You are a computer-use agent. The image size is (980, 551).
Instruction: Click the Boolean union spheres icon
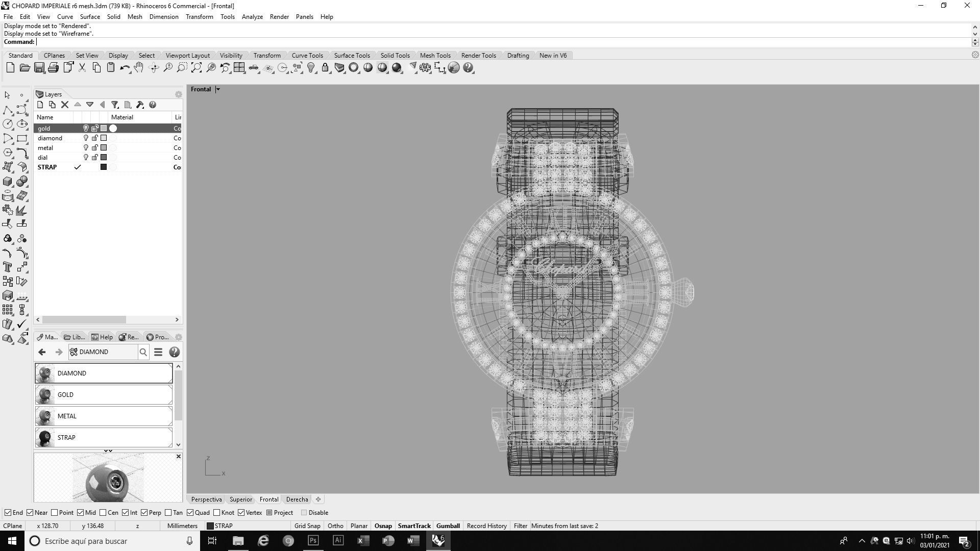22,182
